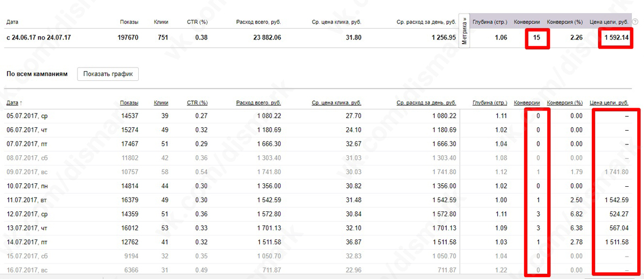Sort table by Дата column header
The width and height of the screenshot is (644, 279).
pyautogui.click(x=13, y=103)
